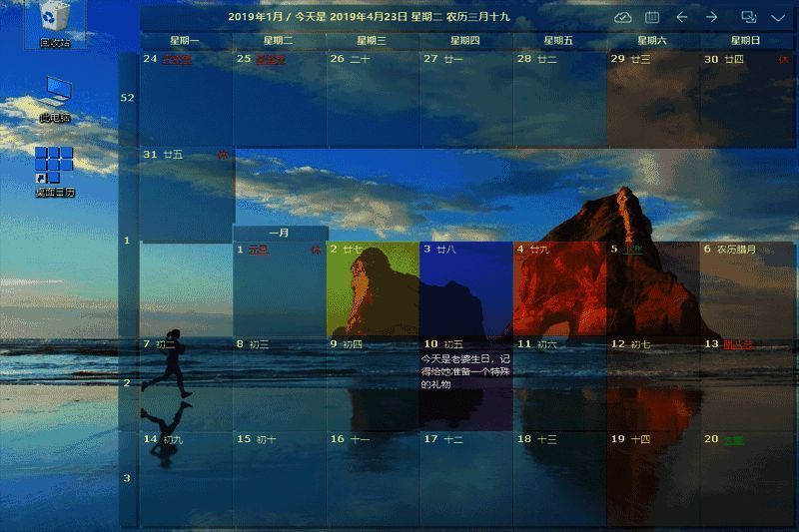The height and width of the screenshot is (532, 799).
Task: Click the red 休 mark on the 30th
Action: coord(784,60)
